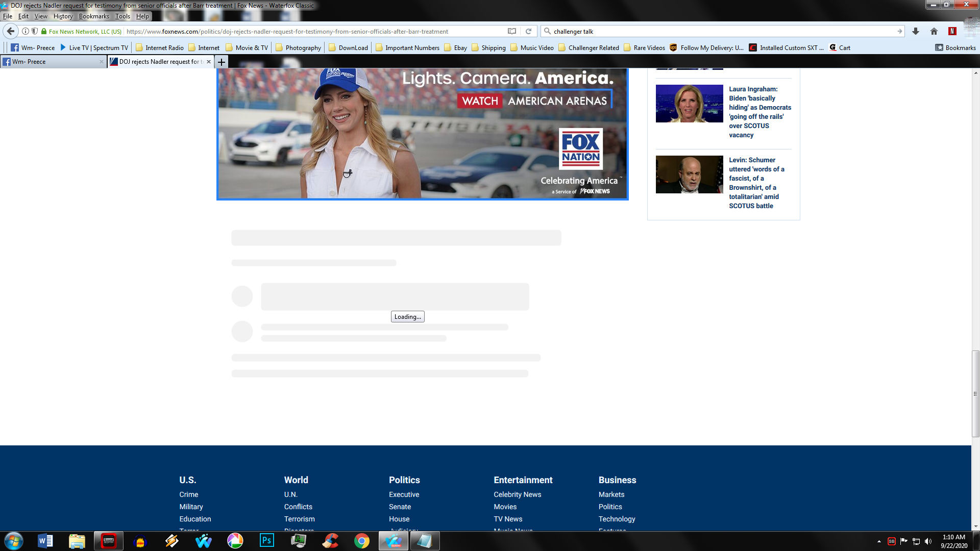The image size is (980, 551).
Task: Open a new tab with plus button
Action: click(222, 62)
